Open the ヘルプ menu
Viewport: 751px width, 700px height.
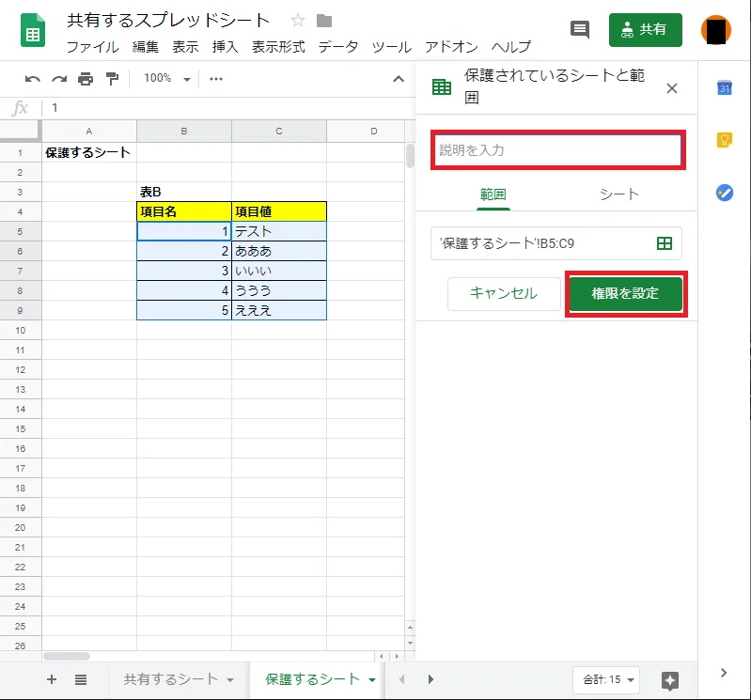point(511,47)
